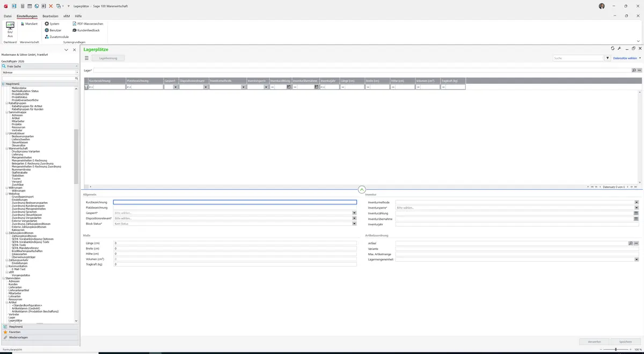Click the filter funnel next to Suche
The image size is (644, 354).
tap(608, 58)
